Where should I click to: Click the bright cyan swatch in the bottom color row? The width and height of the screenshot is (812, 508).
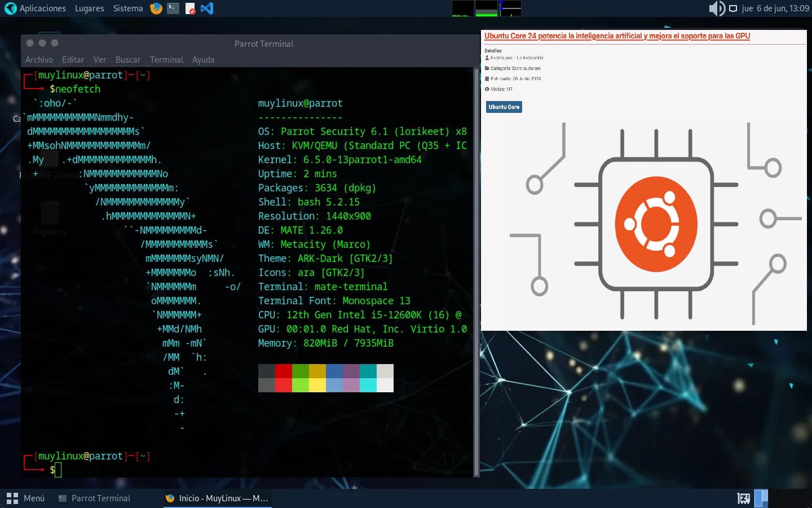pos(368,385)
